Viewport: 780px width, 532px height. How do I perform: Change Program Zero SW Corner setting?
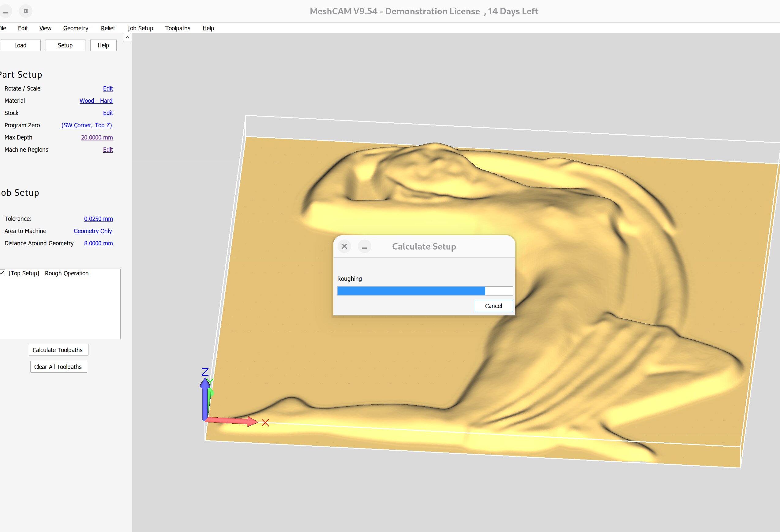click(86, 125)
